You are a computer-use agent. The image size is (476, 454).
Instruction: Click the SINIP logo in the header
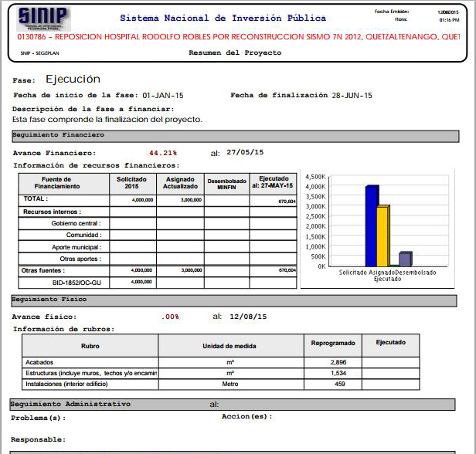pyautogui.click(x=42, y=19)
